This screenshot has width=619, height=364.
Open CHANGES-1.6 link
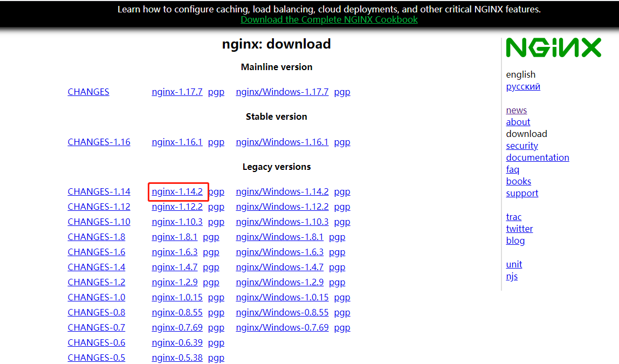[97, 251]
